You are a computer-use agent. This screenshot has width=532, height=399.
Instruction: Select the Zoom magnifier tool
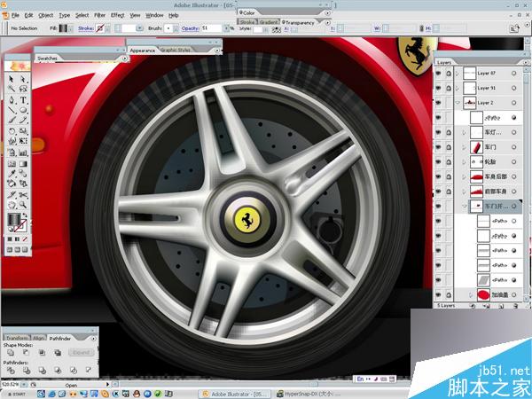pyautogui.click(x=23, y=205)
